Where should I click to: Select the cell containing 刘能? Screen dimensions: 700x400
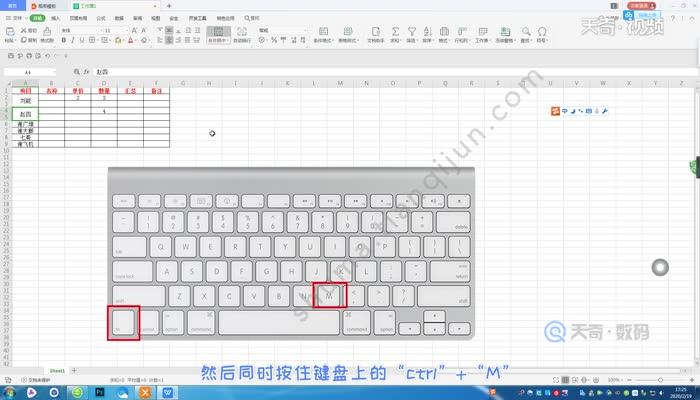tap(25, 101)
